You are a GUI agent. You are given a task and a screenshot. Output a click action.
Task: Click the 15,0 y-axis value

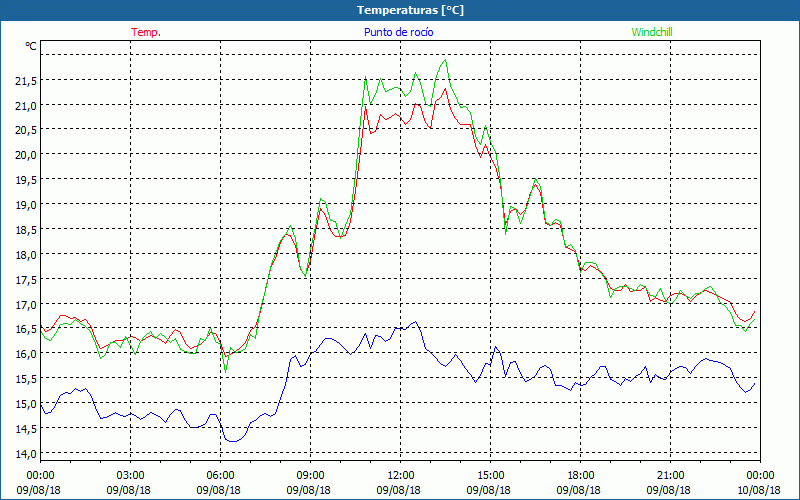point(26,404)
